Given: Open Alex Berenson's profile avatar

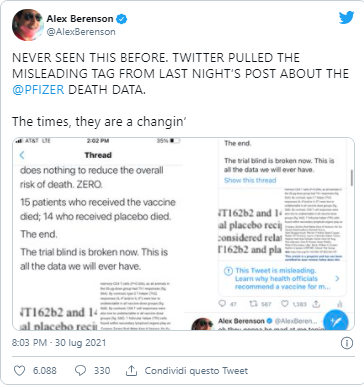Looking at the screenshot, I should pyautogui.click(x=28, y=25).
